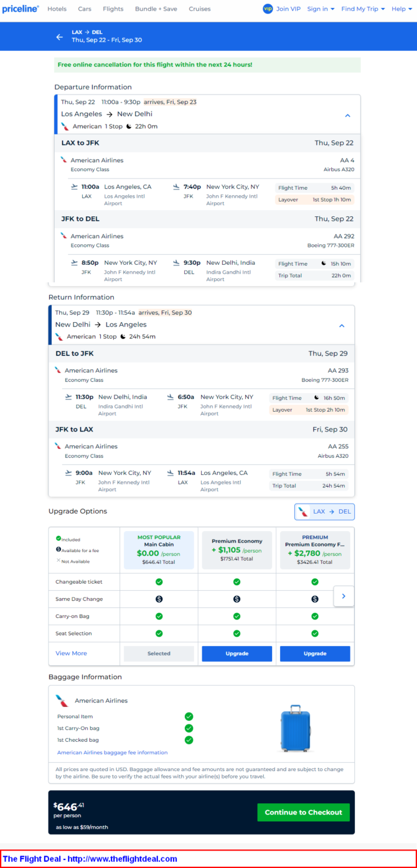This screenshot has width=417, height=868.
Task: Click American Airlines logo on AA 4 segment
Action: click(x=63, y=160)
